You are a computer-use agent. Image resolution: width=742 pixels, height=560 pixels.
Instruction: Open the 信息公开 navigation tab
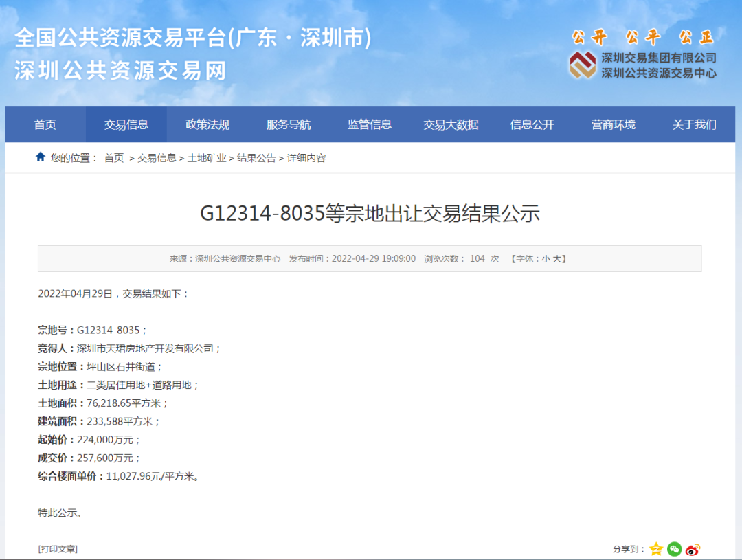coord(532,124)
